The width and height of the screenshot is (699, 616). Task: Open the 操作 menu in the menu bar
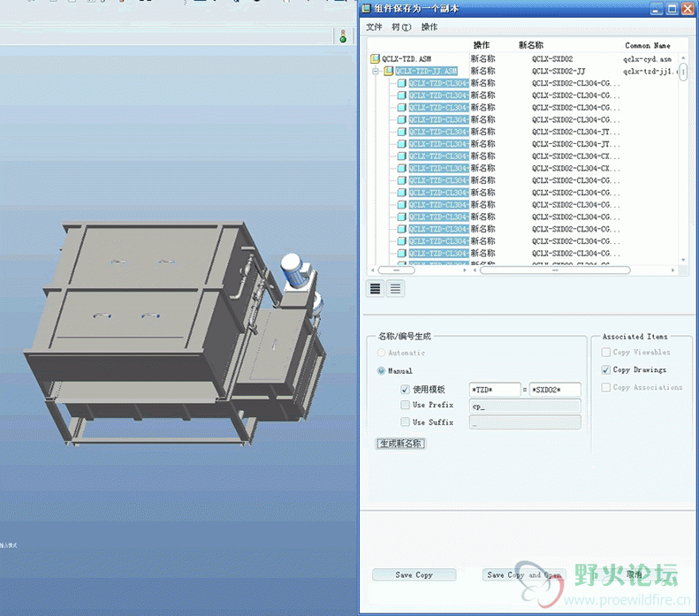[429, 27]
